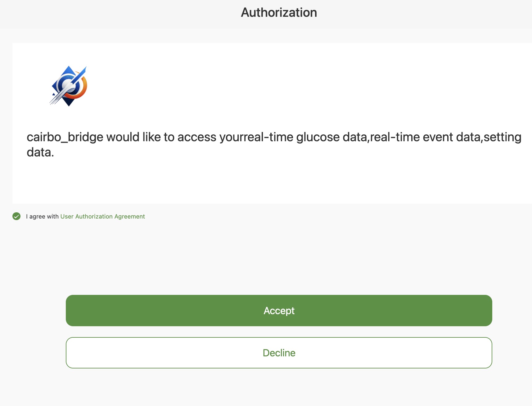The image size is (532, 406).
Task: Click the blue diamond logo above the request
Action: point(69,86)
